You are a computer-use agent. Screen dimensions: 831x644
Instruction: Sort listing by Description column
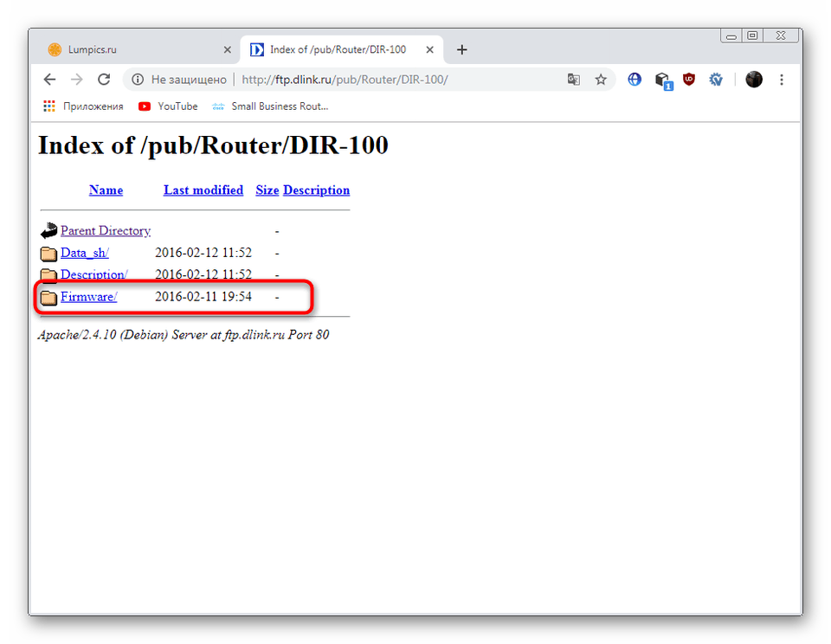[x=317, y=190]
